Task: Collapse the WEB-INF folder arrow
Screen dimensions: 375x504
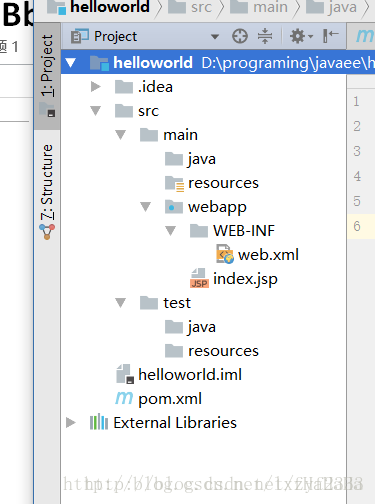Action: 170,231
